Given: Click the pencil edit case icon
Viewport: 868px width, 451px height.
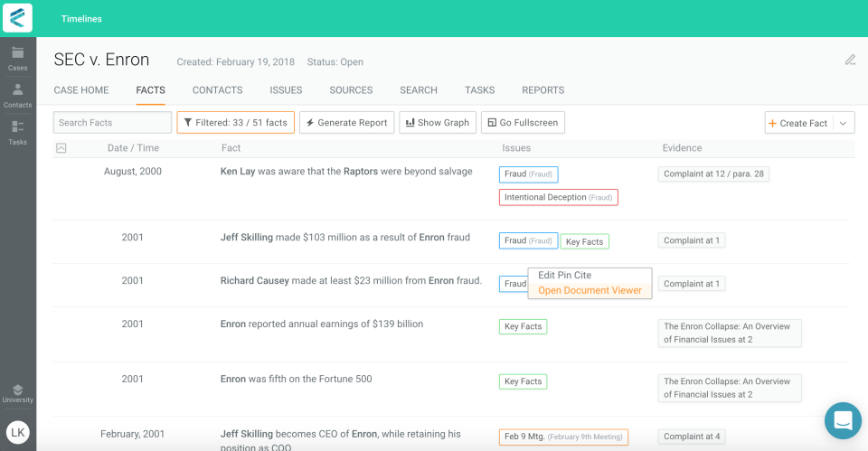Looking at the screenshot, I should (850, 60).
